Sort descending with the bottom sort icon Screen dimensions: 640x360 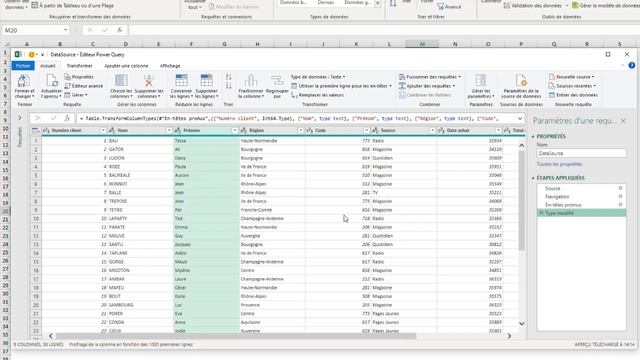coord(229,86)
